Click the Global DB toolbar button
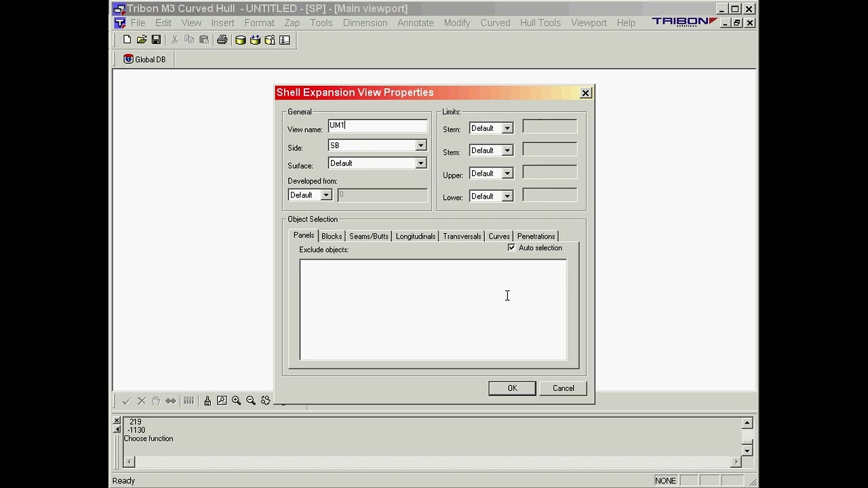The image size is (868, 488). pyautogui.click(x=144, y=60)
